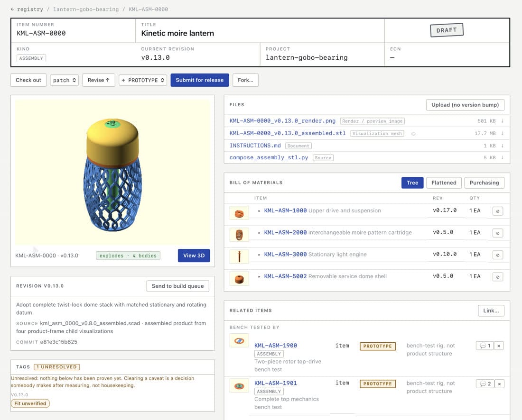This screenshot has height=420, width=522.
Task: Switch BOM to the Flattened view
Action: pyautogui.click(x=444, y=183)
